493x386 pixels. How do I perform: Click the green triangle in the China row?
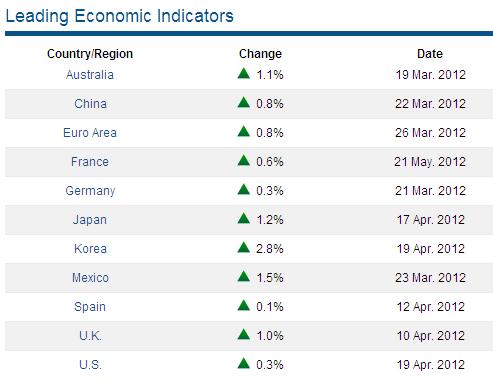coord(244,102)
